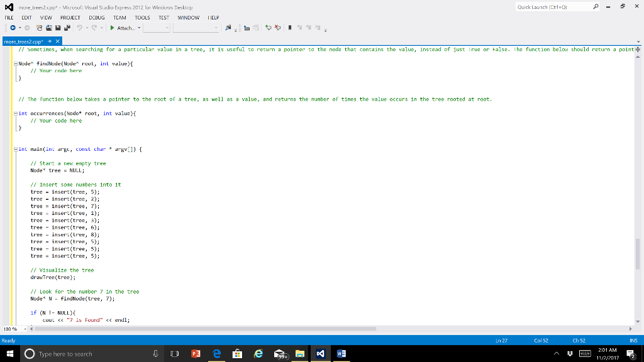This screenshot has height=362, width=644.
Task: Click the New Project toolbar icon
Action: (x=40, y=28)
